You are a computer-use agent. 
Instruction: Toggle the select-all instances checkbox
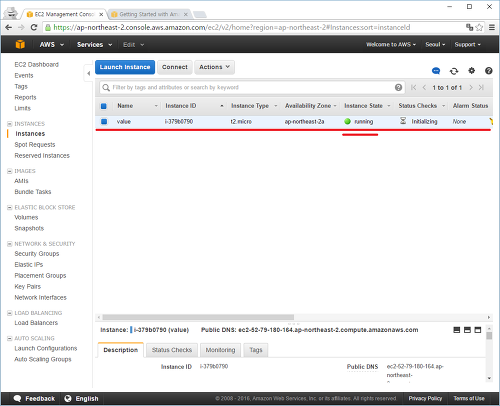[x=104, y=106]
